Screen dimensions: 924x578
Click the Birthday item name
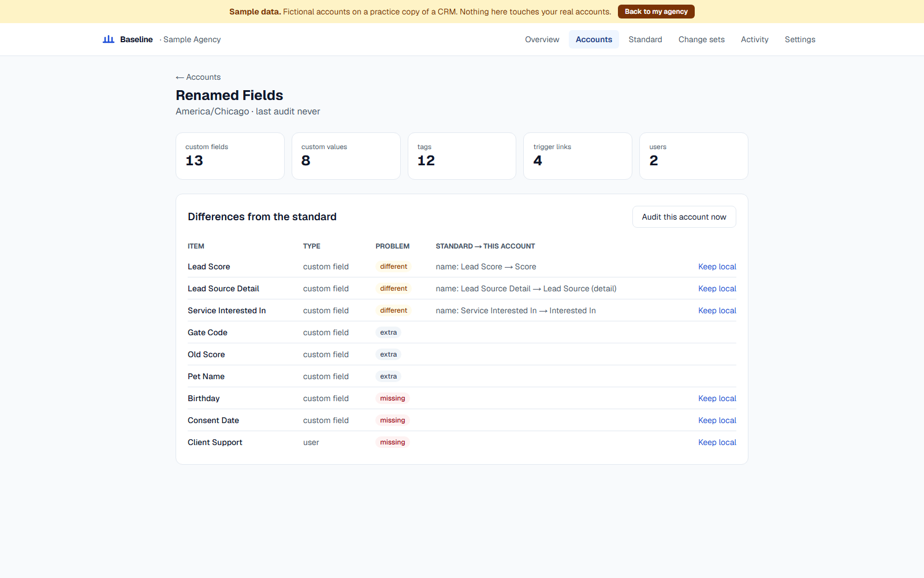coord(203,398)
